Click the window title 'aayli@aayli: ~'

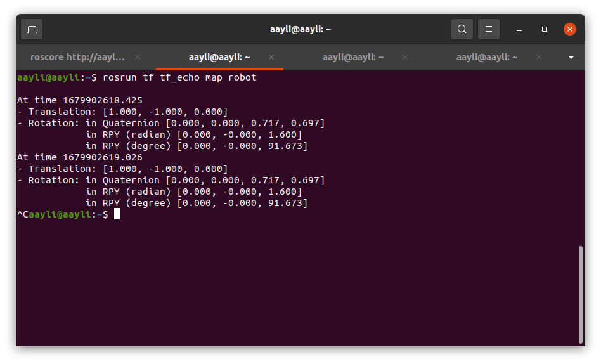click(x=300, y=29)
